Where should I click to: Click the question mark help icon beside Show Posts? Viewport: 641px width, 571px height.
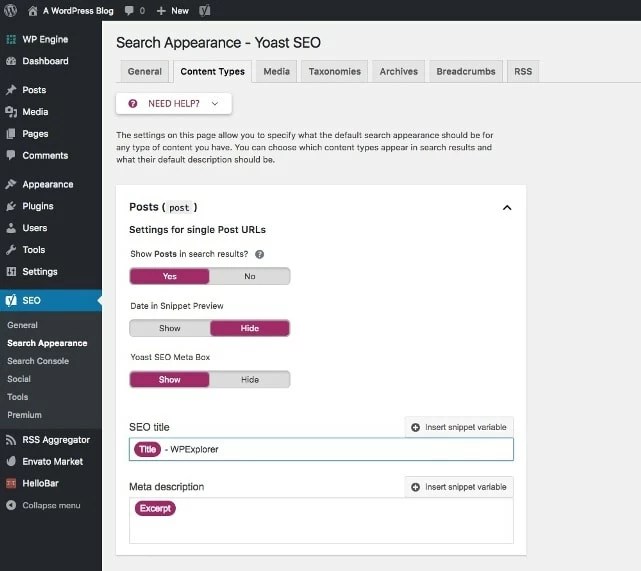pyautogui.click(x=259, y=254)
